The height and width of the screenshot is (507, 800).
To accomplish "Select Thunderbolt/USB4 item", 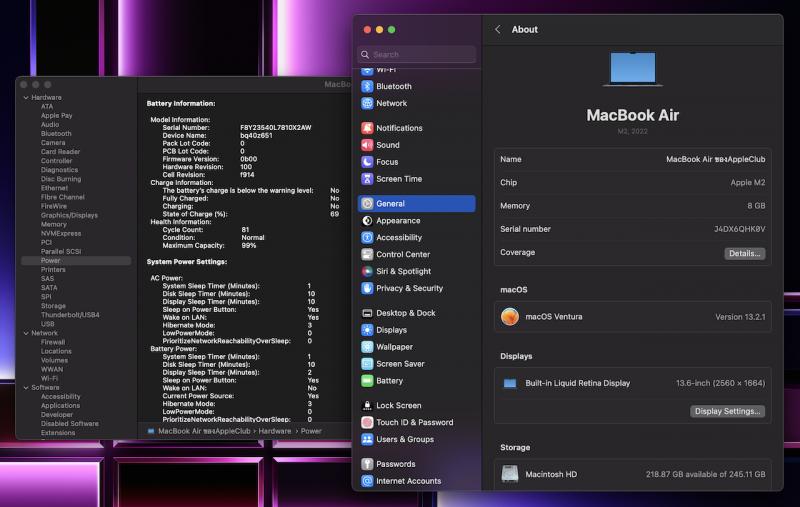I will [x=70, y=315].
